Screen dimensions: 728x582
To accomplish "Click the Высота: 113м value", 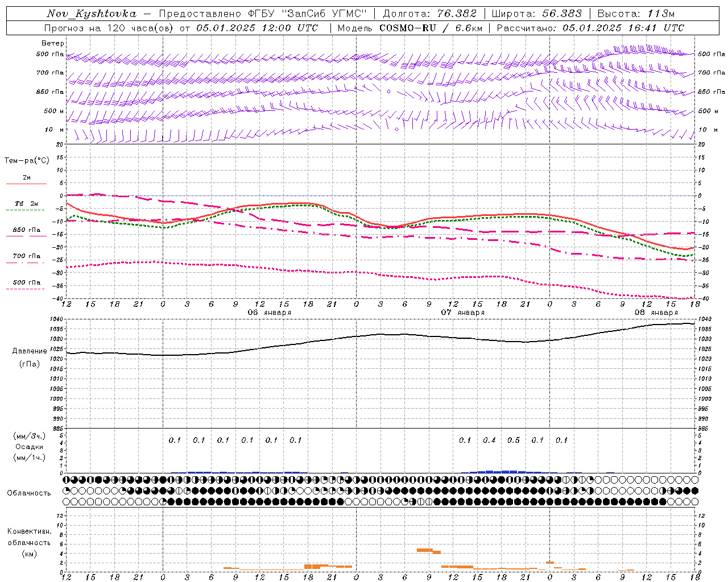I will pyautogui.click(x=636, y=14).
